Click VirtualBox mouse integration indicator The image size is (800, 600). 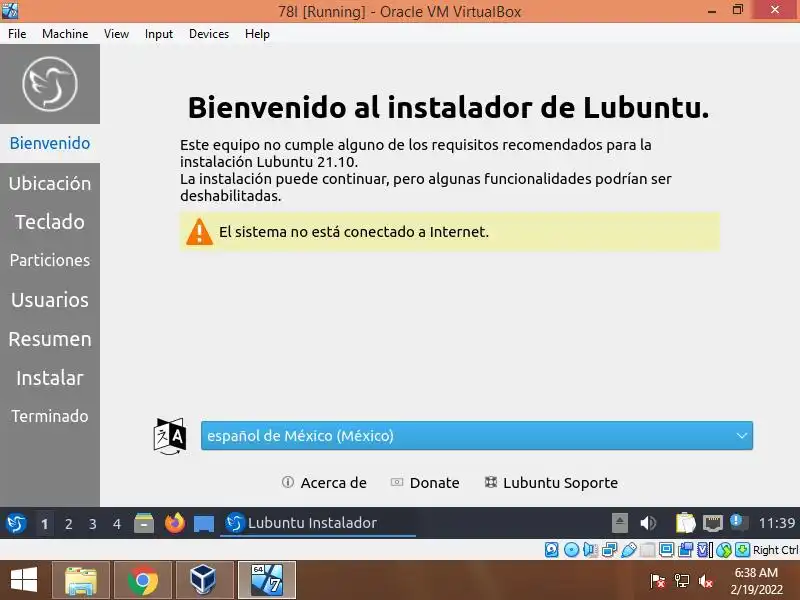723,550
